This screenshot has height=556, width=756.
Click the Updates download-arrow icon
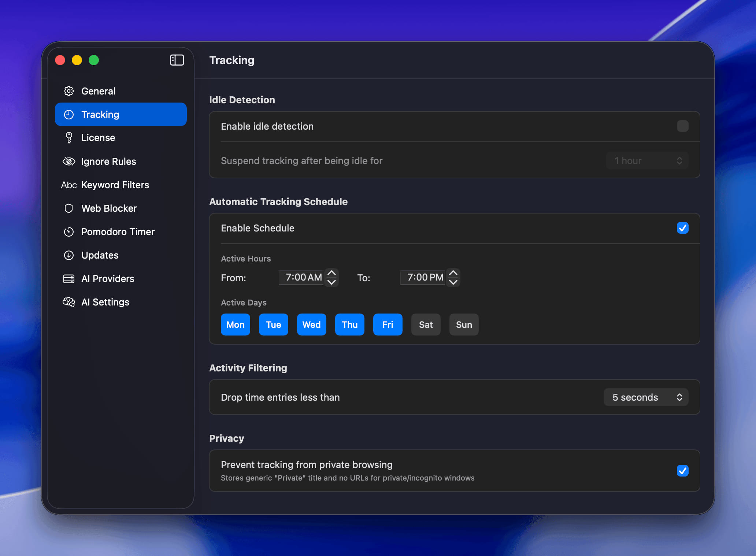tap(69, 255)
